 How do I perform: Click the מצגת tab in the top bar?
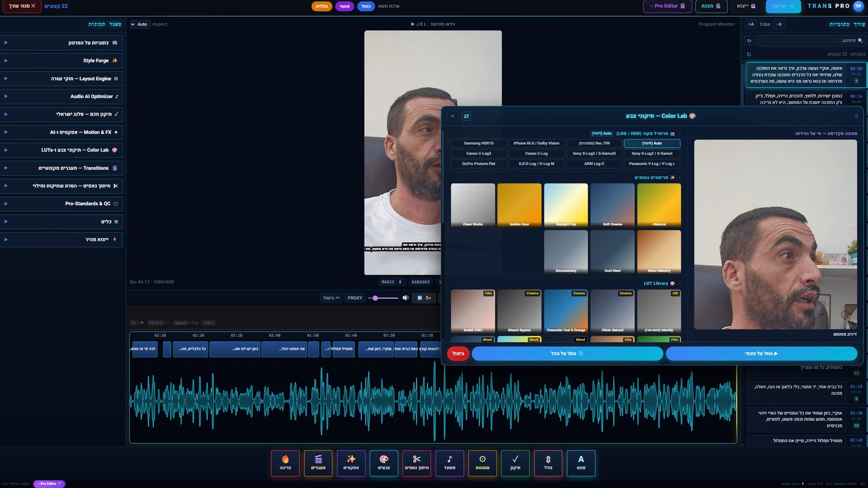(x=711, y=7)
